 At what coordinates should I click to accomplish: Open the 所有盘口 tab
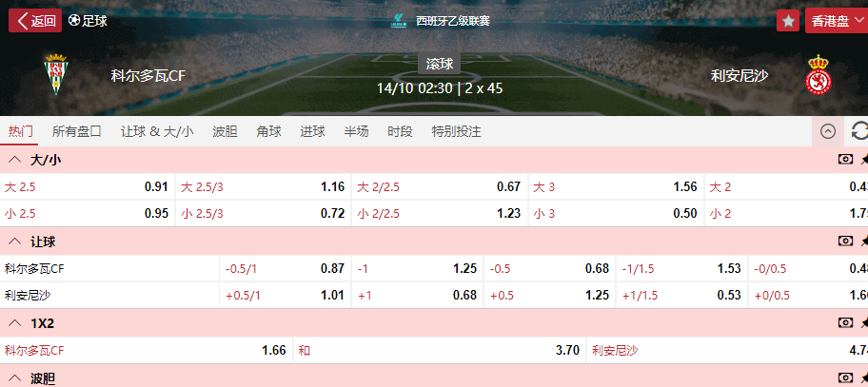click(77, 131)
